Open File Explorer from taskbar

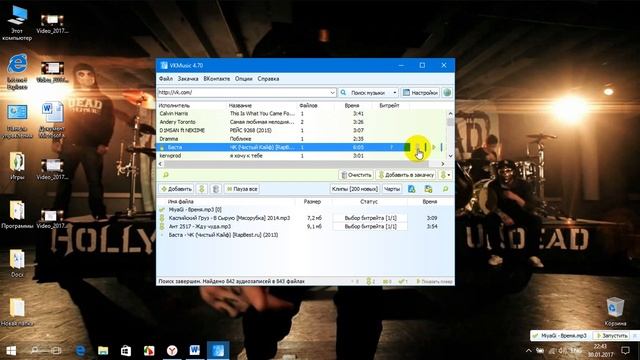click(103, 350)
